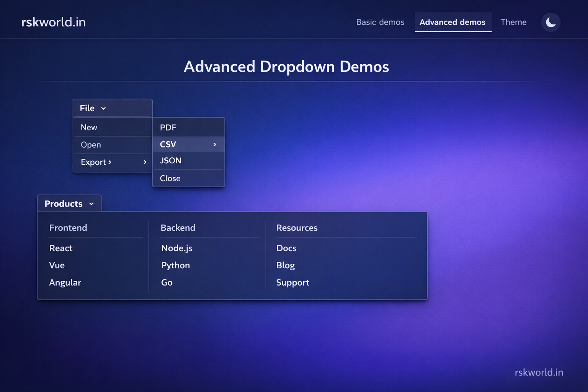The image size is (588, 392).
Task: Expand the Export submenu arrow
Action: click(145, 162)
